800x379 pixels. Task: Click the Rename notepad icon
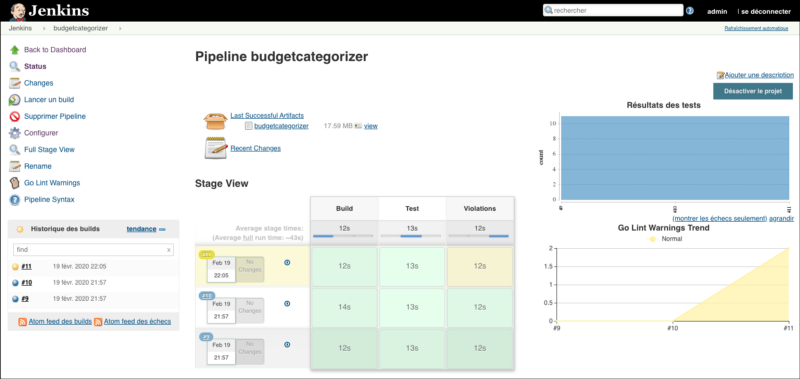coord(15,166)
